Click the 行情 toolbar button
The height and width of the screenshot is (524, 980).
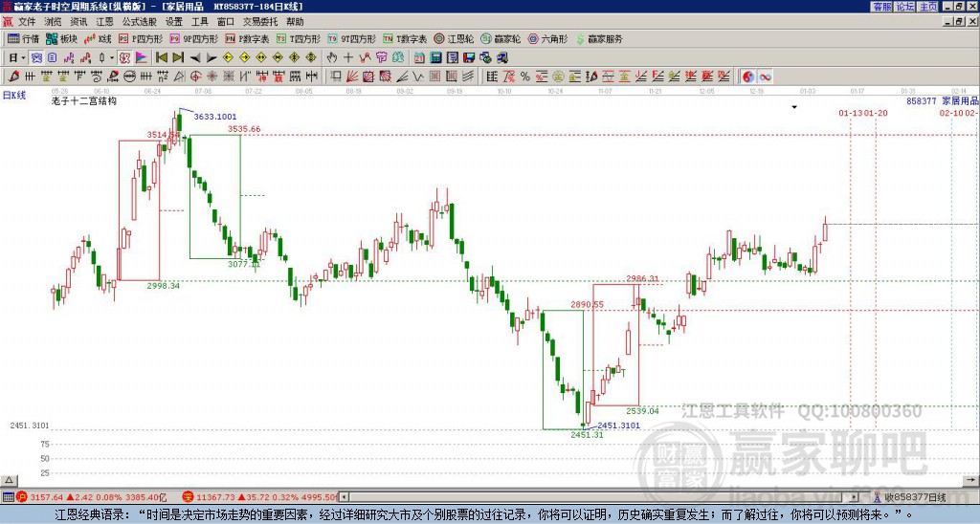24,38
